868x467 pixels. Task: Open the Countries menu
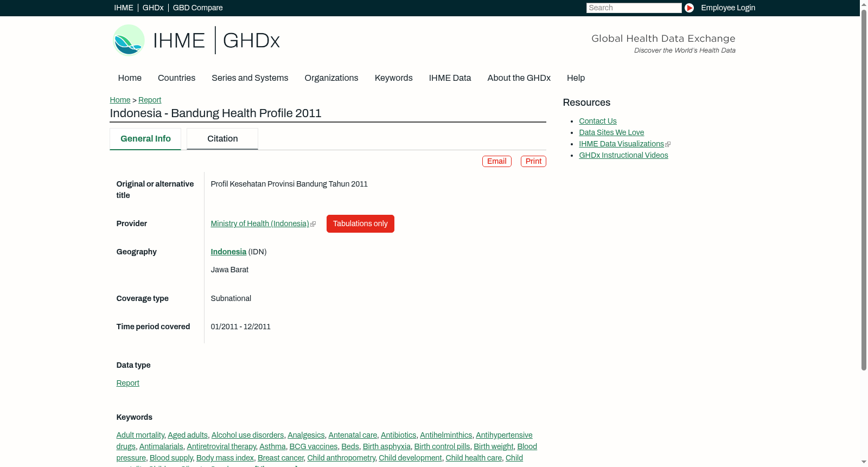[176, 78]
